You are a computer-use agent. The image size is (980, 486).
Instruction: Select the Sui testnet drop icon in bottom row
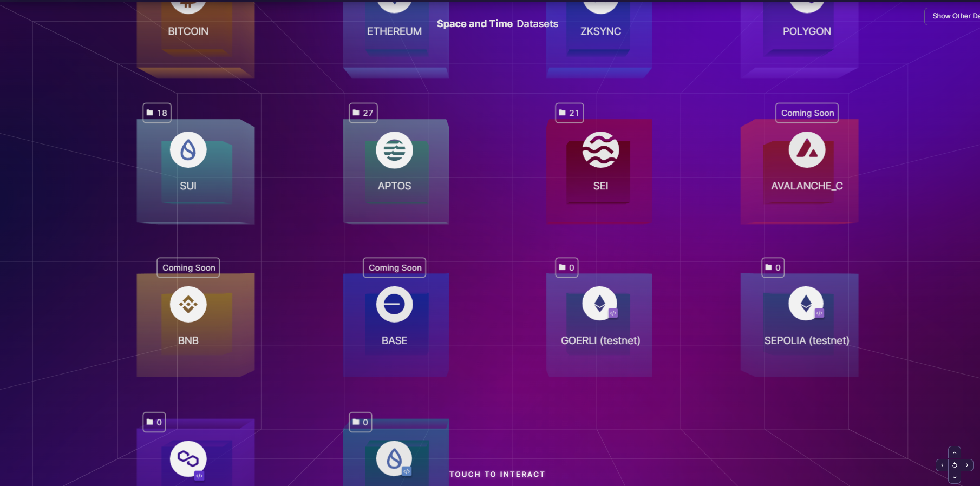click(x=394, y=458)
